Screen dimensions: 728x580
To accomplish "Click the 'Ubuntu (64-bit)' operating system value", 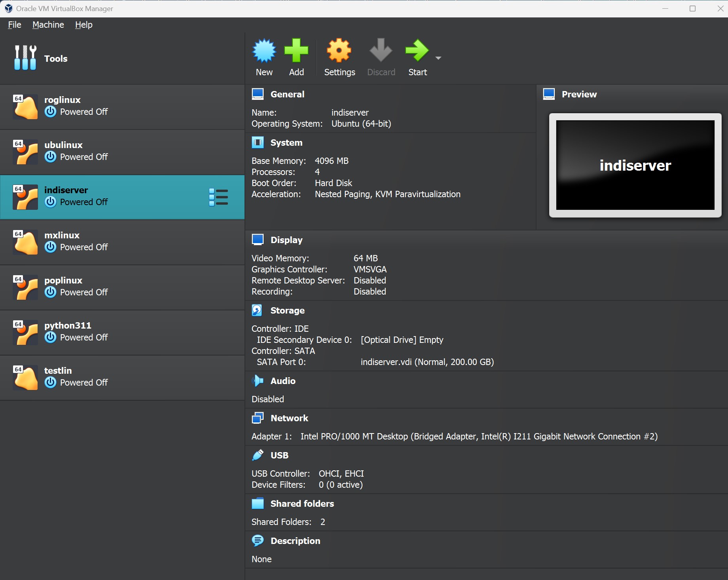I will tap(361, 124).
